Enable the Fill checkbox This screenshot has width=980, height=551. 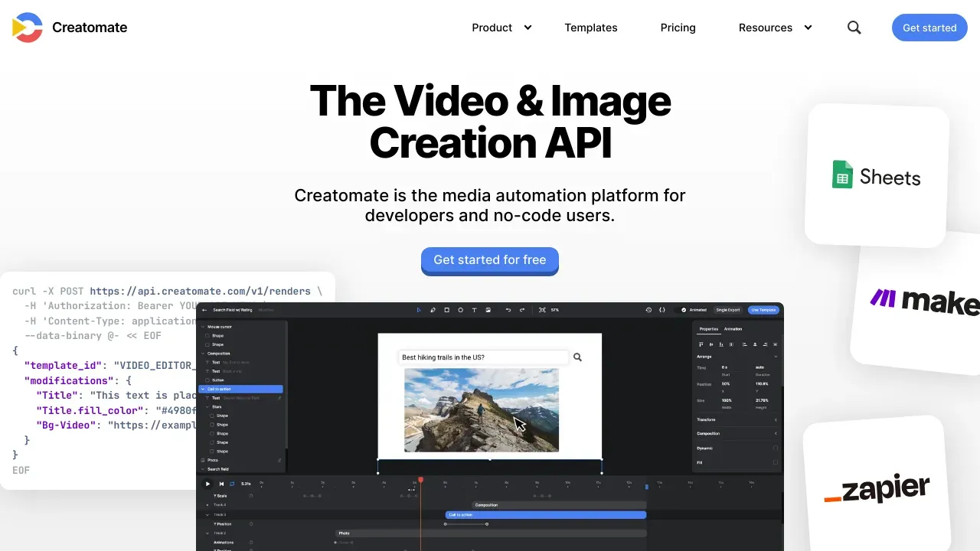(x=776, y=462)
